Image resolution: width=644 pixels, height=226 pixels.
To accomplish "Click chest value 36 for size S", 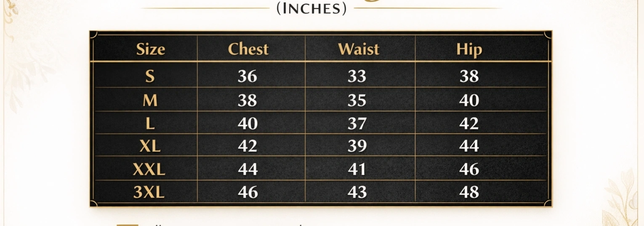I will 247,76.
